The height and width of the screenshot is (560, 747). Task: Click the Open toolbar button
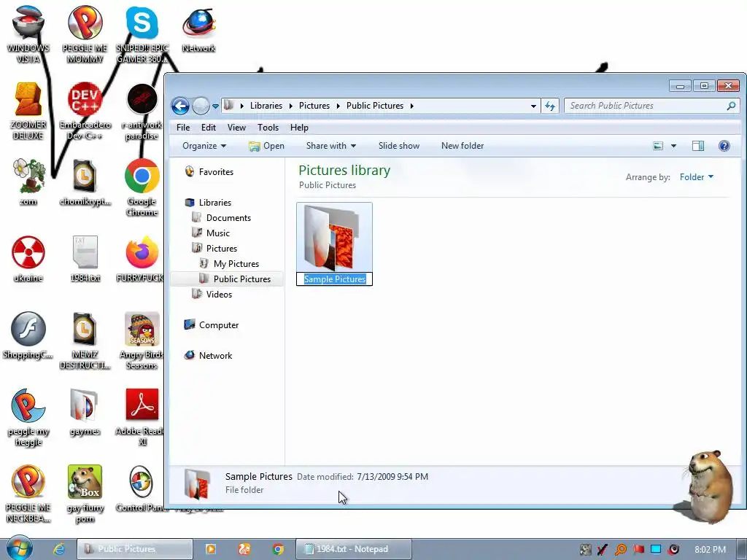266,146
